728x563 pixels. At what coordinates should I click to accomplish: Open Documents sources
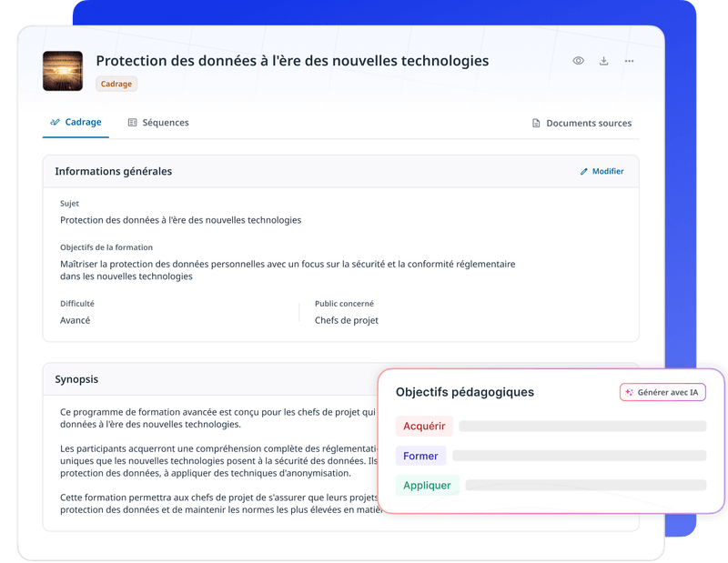point(581,123)
